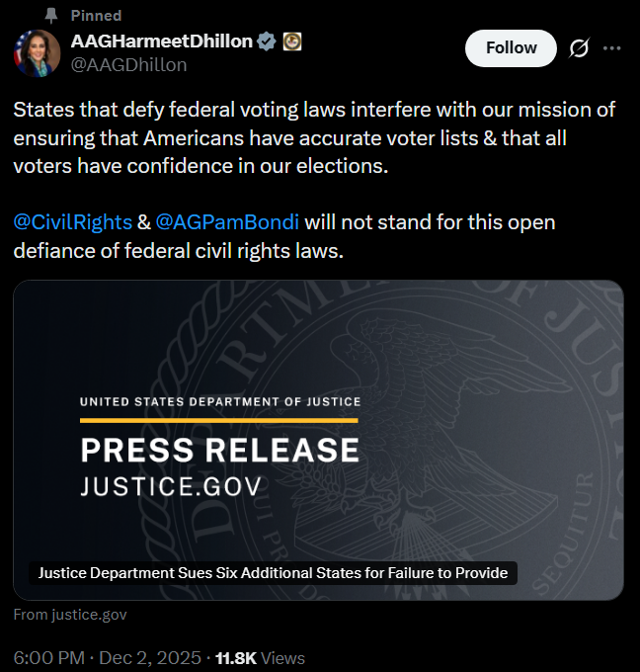Screen dimensions: 640x672
Task: Open the Grok actions icon
Action: 579,48
